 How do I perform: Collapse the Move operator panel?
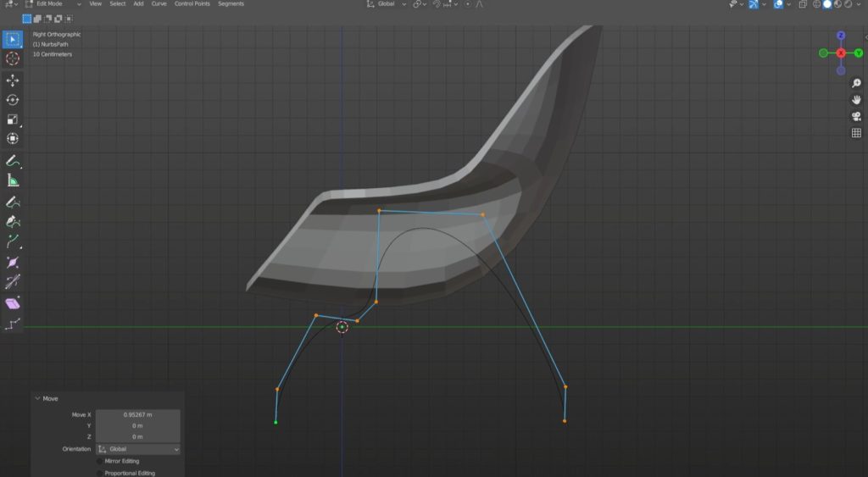tap(37, 398)
